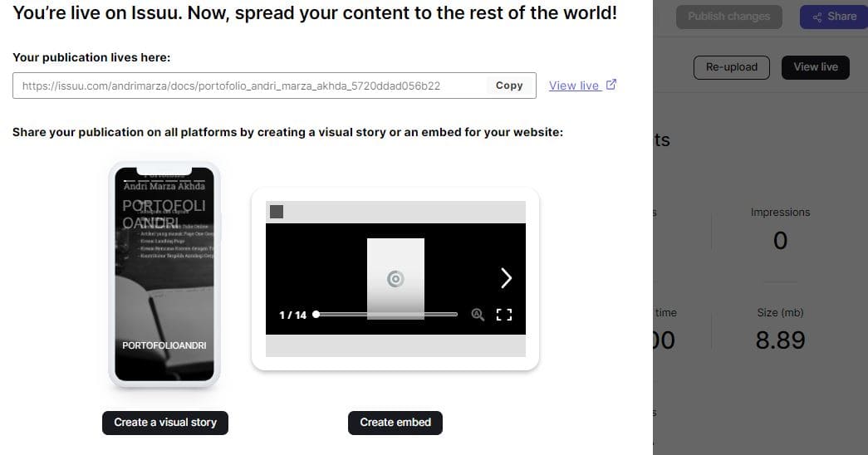Screen dimensions: 868x455
Task: Click Publish changes in background page
Action: (729, 17)
